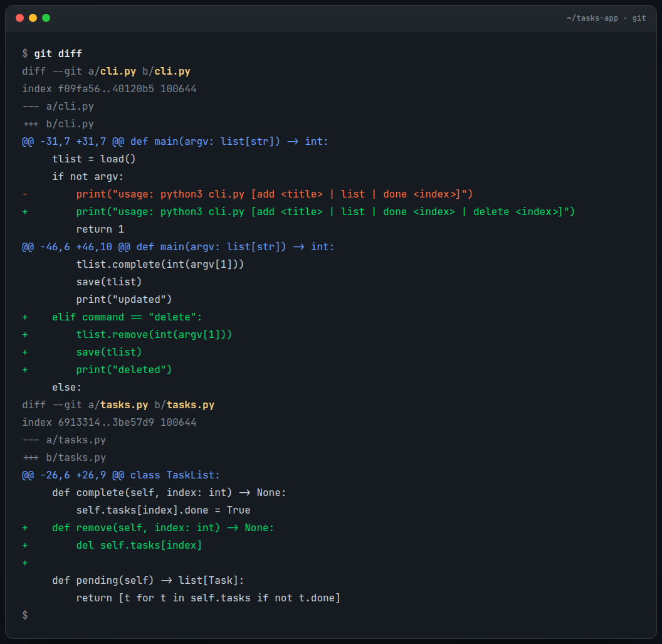Click the 'def pending(self)' line

148,581
